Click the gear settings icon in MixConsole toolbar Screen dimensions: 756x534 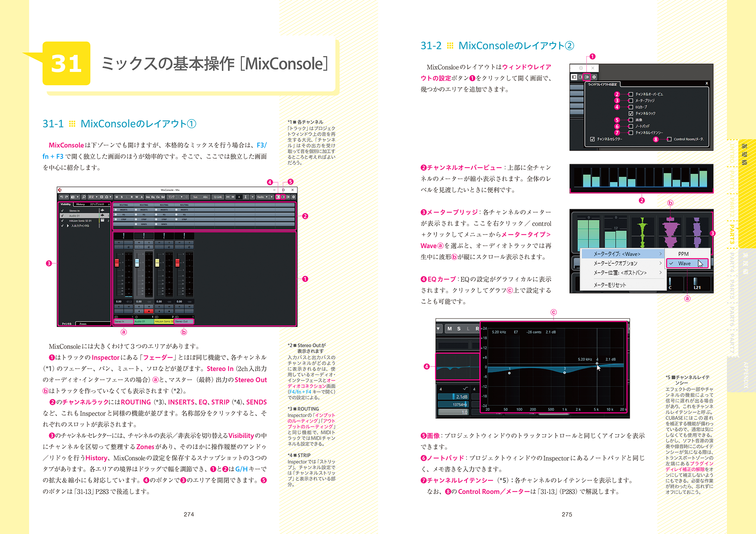coord(294,197)
